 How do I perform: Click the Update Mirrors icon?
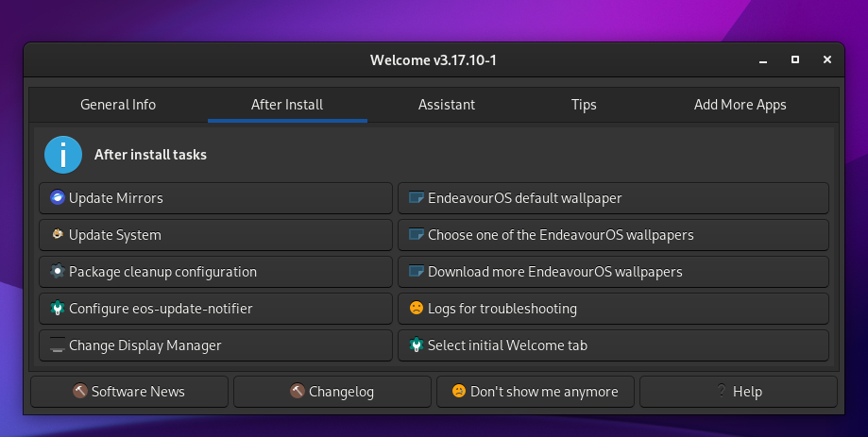58,198
